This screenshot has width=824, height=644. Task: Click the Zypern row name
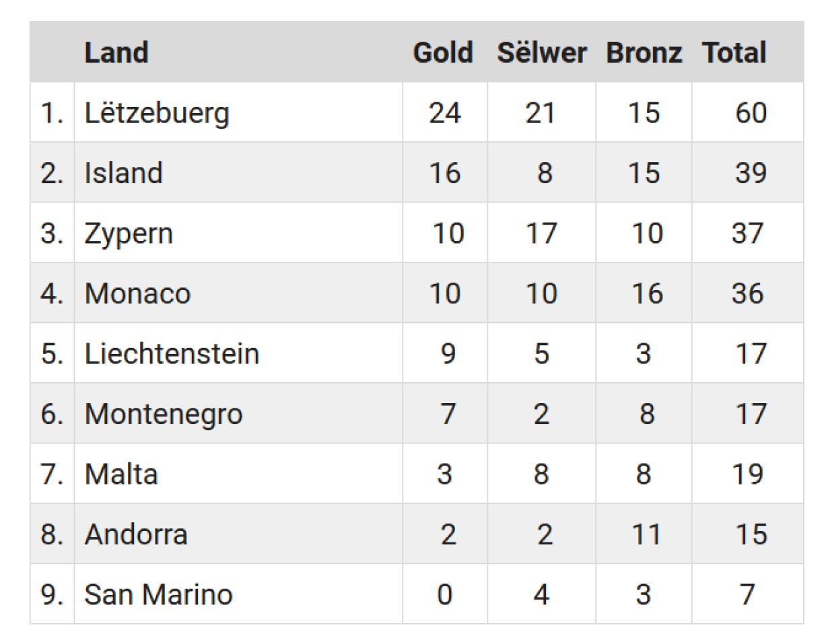[129, 234]
